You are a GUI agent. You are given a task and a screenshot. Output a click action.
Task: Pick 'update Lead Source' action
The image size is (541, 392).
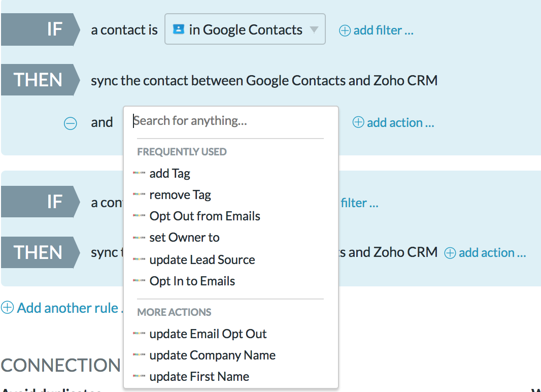(202, 259)
